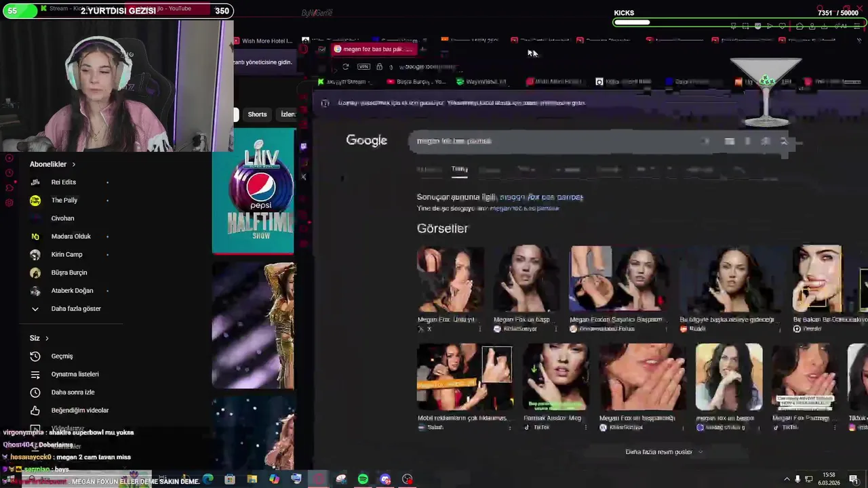
Task: Open The Pally subscription channel
Action: point(64,201)
